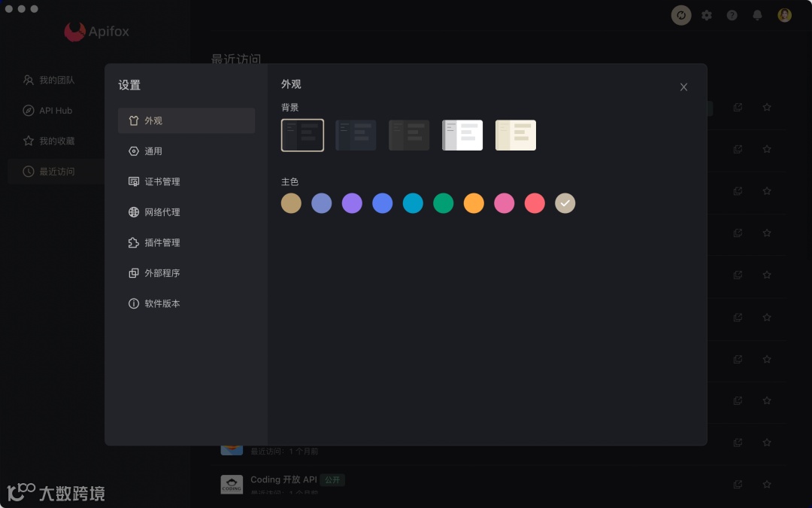The width and height of the screenshot is (812, 508).
Task: Open the 通用 general settings section
Action: 186,151
